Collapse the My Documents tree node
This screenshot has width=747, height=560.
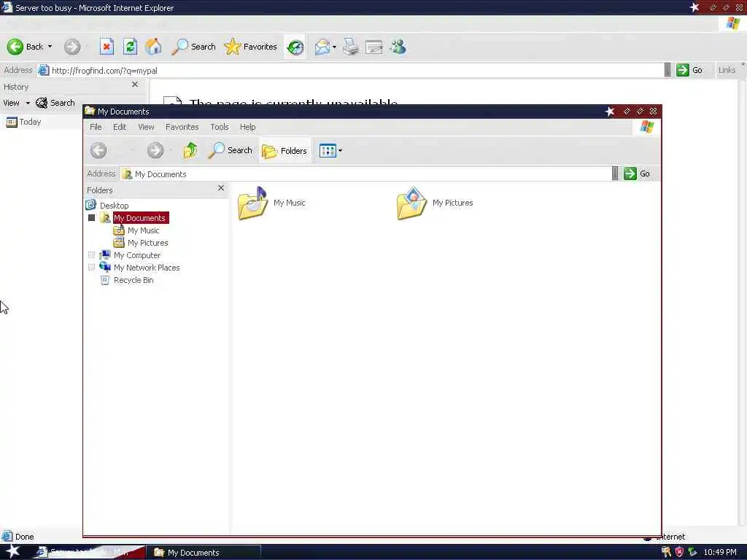point(91,217)
